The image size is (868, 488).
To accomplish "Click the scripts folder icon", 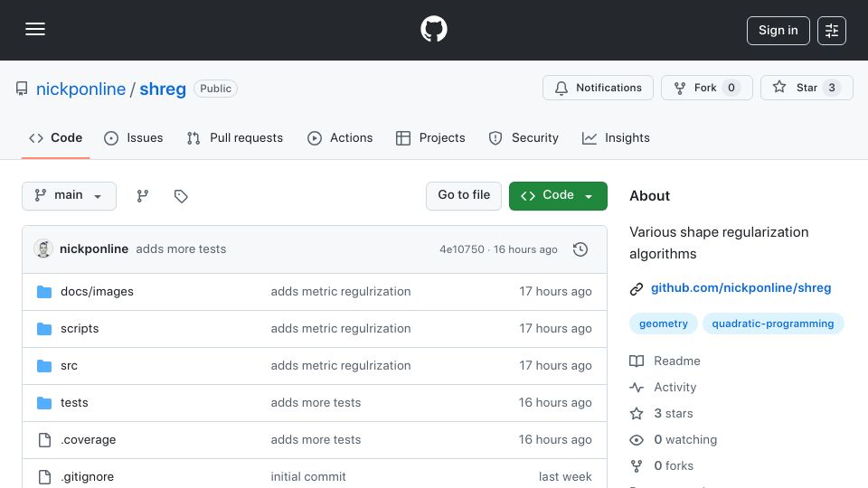I will [44, 329].
